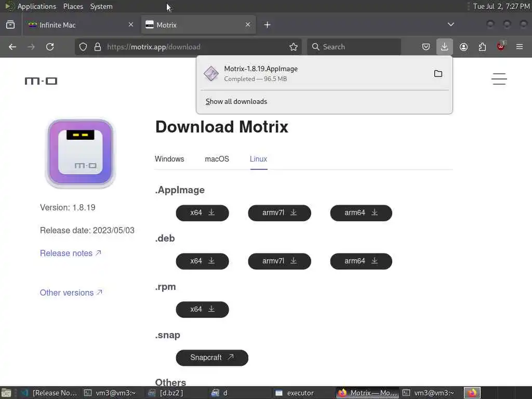Open the Firefox downloads panel button
Image resolution: width=532 pixels, height=399 pixels.
(445, 47)
